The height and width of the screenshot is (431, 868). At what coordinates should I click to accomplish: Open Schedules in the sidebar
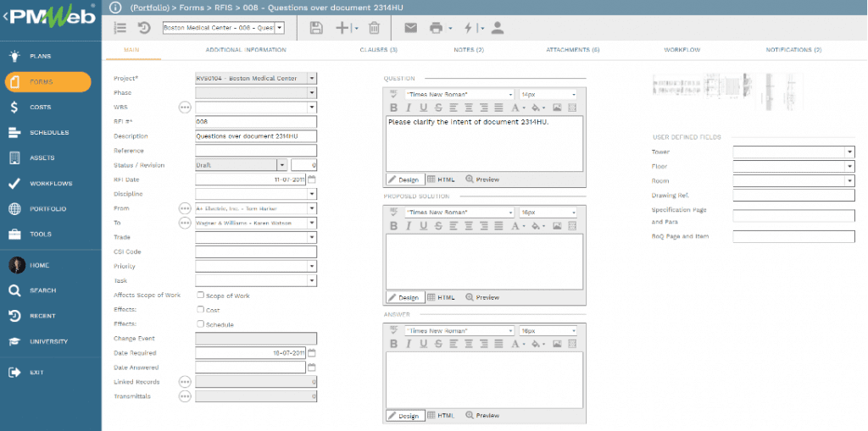tap(50, 133)
